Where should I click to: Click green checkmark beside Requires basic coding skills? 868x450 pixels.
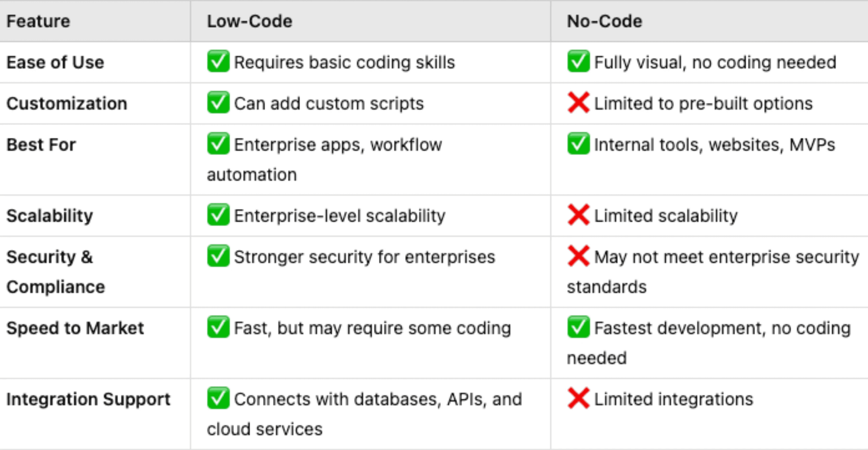coord(218,61)
